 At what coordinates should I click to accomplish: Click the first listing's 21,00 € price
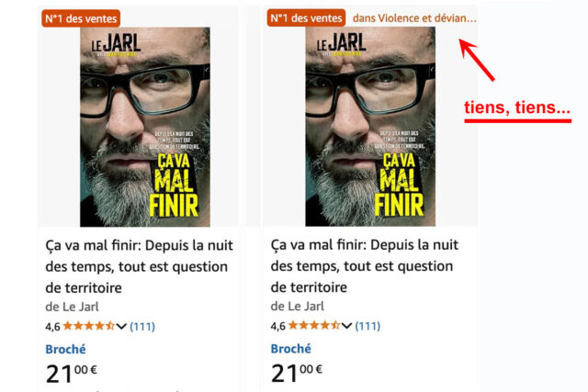pos(72,374)
